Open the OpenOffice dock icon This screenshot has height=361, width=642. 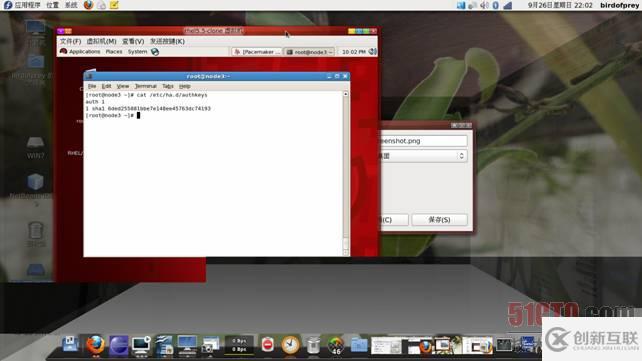coord(164,345)
